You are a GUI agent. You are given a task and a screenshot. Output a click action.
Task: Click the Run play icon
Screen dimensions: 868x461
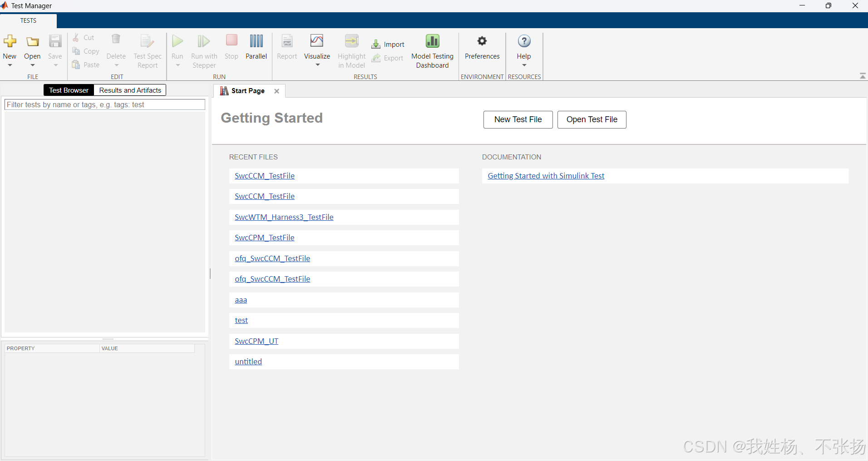pyautogui.click(x=178, y=41)
